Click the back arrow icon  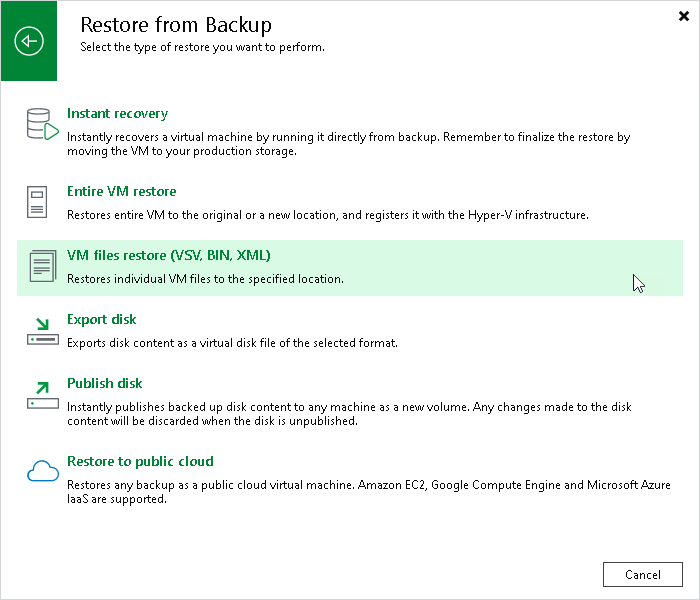[x=29, y=41]
